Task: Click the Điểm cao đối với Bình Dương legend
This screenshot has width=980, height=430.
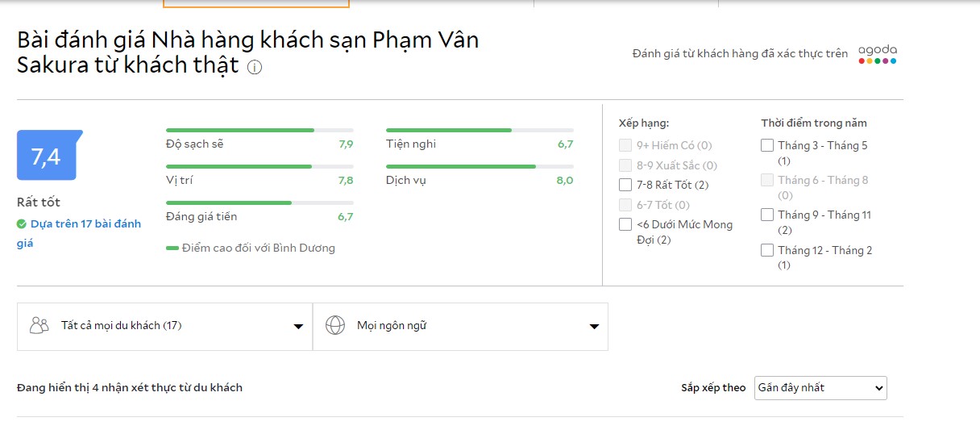Action: pyautogui.click(x=250, y=248)
